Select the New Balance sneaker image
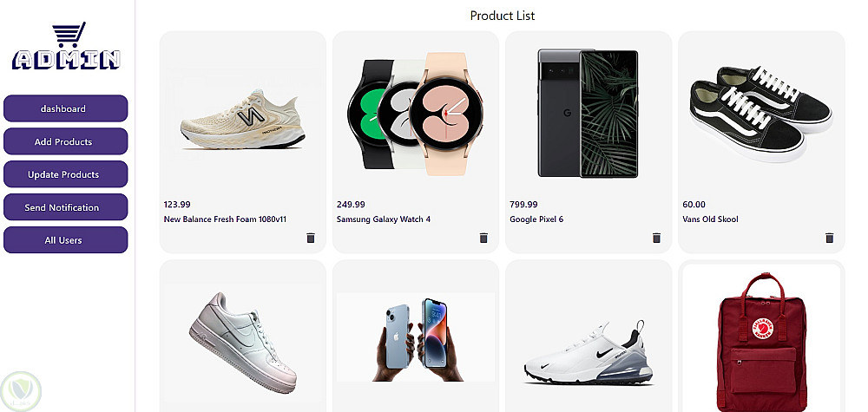 click(243, 113)
